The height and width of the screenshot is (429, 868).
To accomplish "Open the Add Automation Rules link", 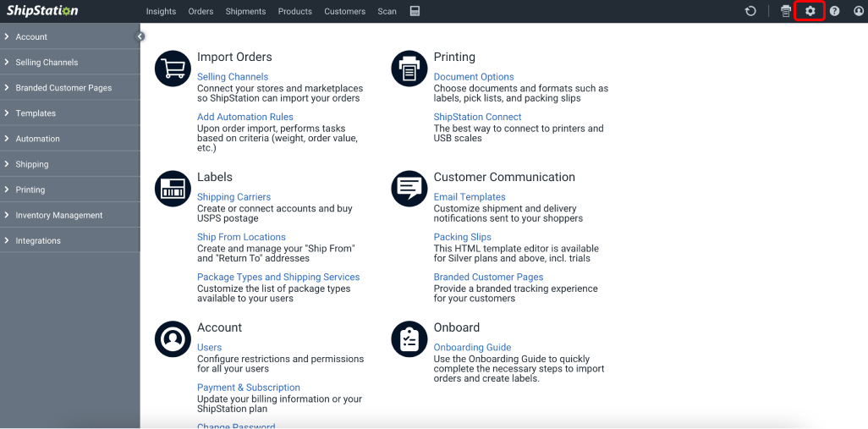I will [x=245, y=117].
